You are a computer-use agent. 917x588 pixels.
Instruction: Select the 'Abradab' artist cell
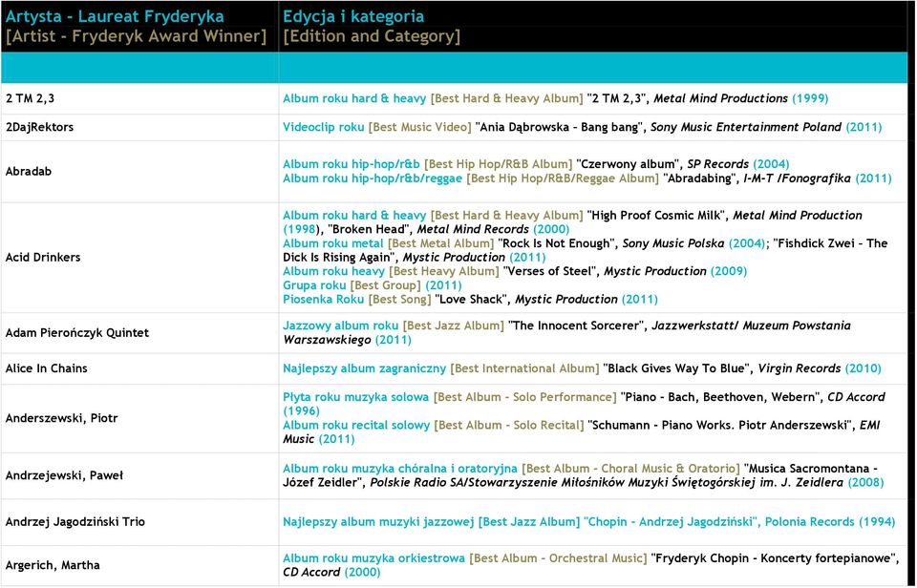(x=139, y=171)
